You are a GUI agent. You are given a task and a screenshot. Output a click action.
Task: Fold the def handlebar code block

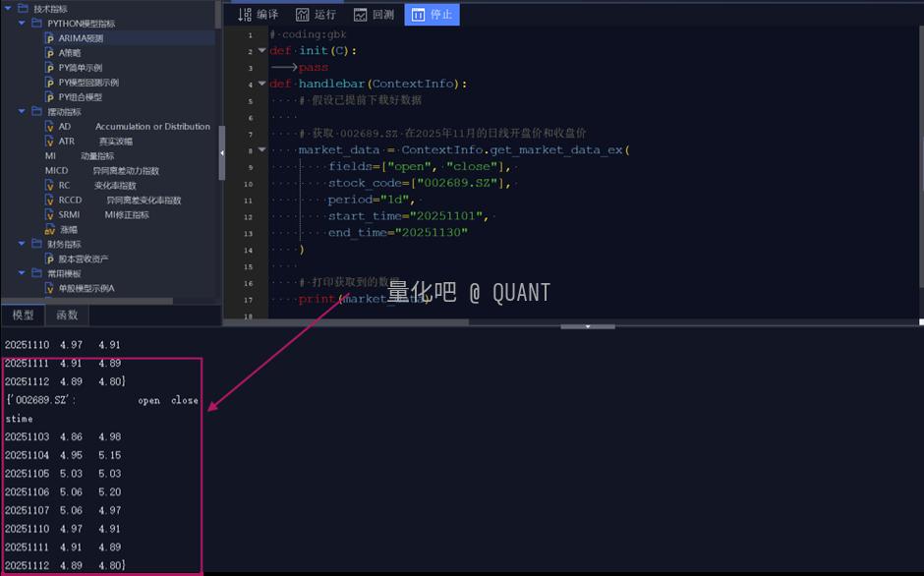tap(261, 85)
